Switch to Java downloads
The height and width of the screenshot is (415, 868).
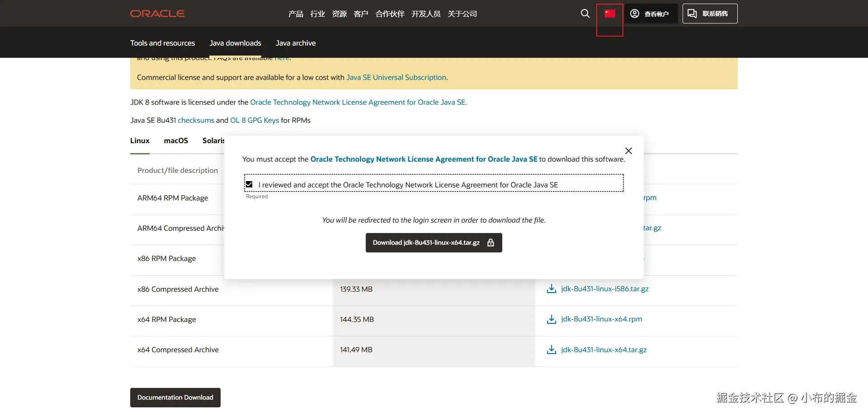click(236, 43)
